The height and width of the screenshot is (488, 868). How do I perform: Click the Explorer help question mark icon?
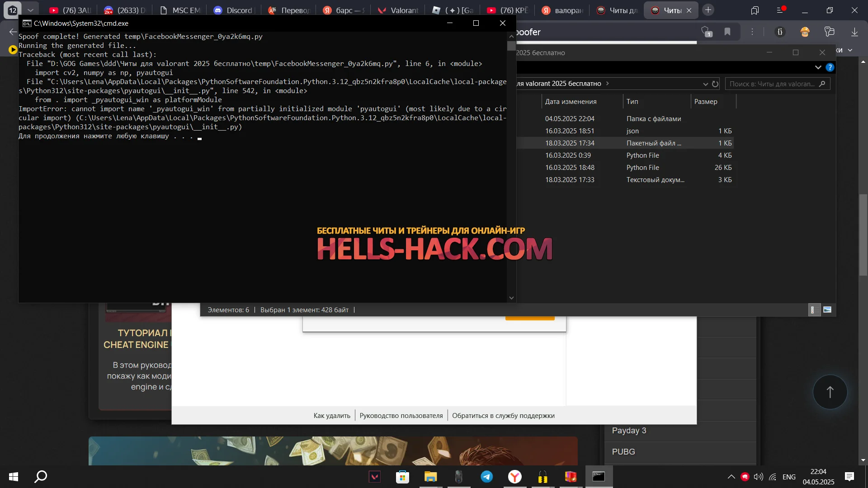coord(830,67)
